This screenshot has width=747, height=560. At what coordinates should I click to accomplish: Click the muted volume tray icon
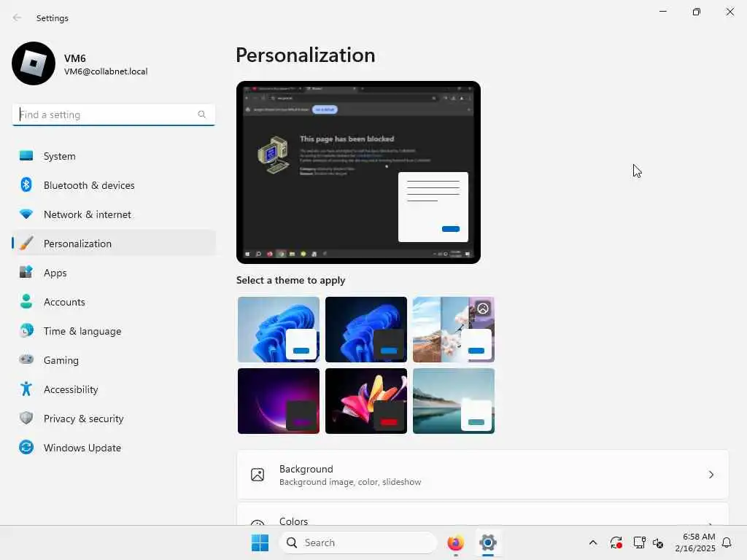point(658,542)
